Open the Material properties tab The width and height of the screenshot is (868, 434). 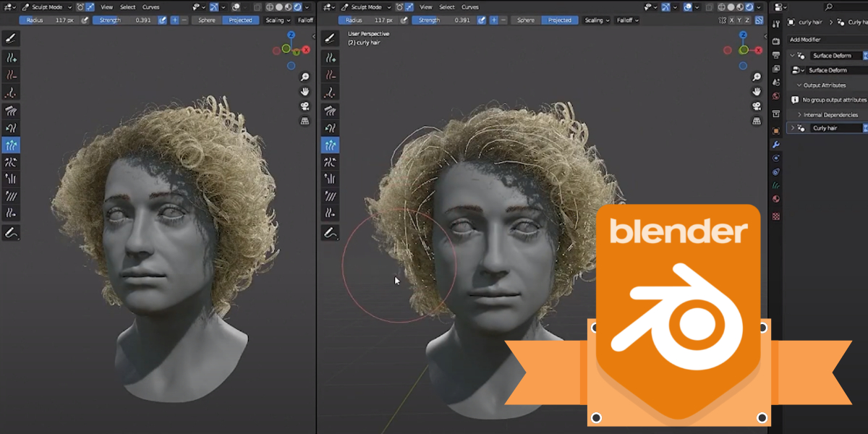(776, 199)
